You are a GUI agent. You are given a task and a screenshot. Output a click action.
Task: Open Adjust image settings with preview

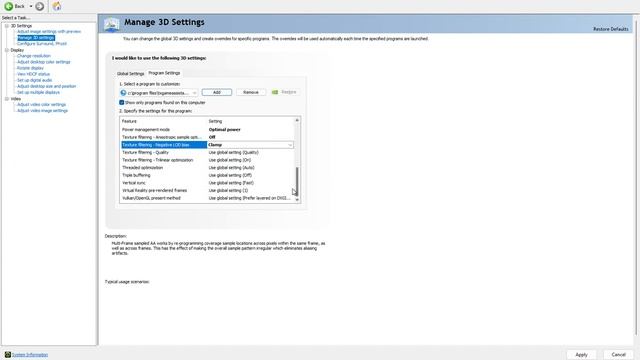(49, 31)
